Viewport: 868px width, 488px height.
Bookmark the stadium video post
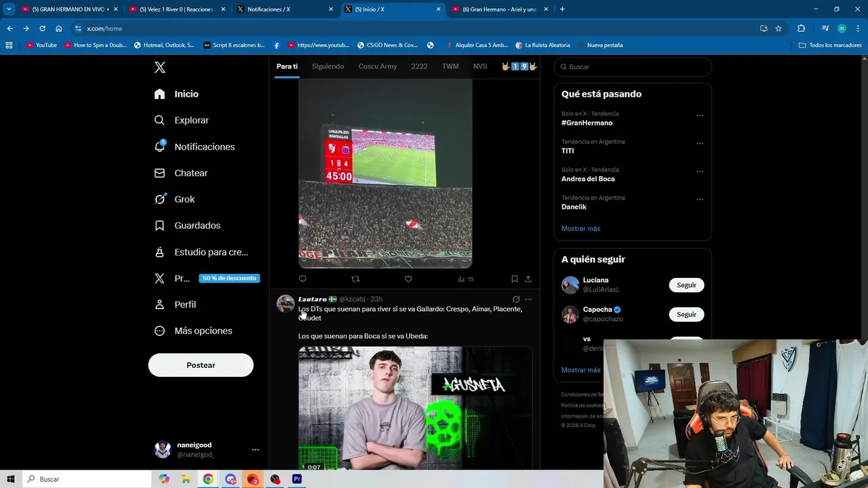[x=514, y=279]
